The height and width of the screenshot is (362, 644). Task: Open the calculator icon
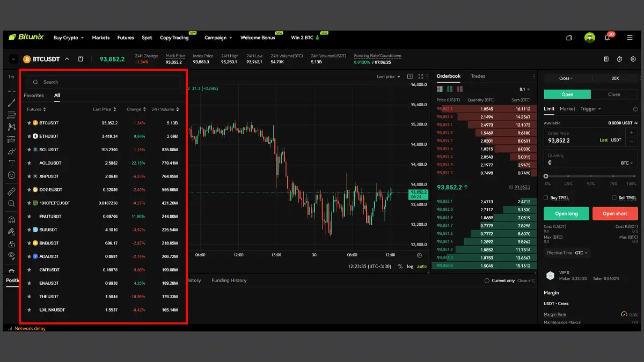point(606,59)
